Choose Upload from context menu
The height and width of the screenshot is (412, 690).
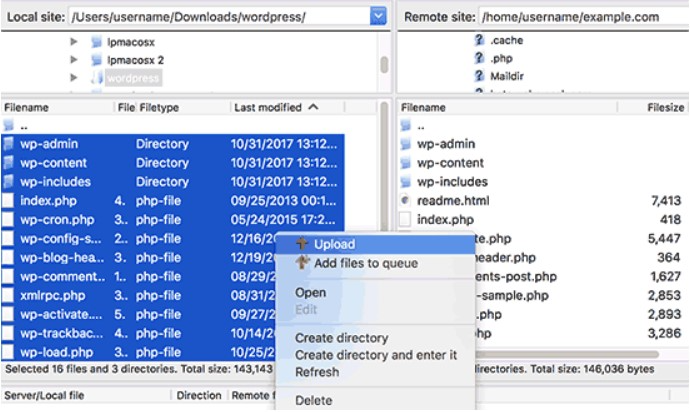[375, 244]
